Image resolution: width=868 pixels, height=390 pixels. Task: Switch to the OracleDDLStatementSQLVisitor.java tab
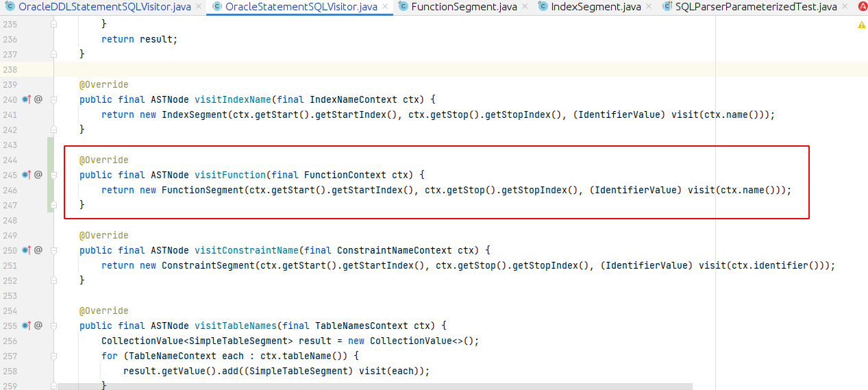click(x=104, y=7)
